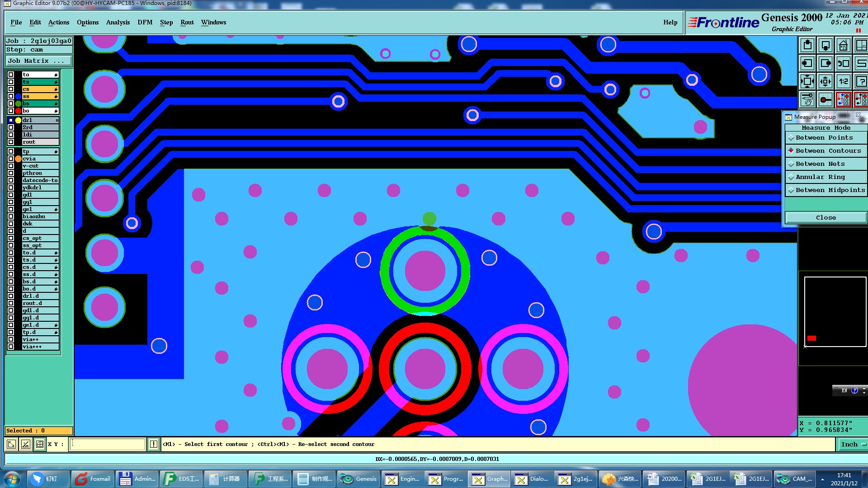The height and width of the screenshot is (488, 868).
Task: Click the snap-to-grid pad icon
Action: (825, 99)
